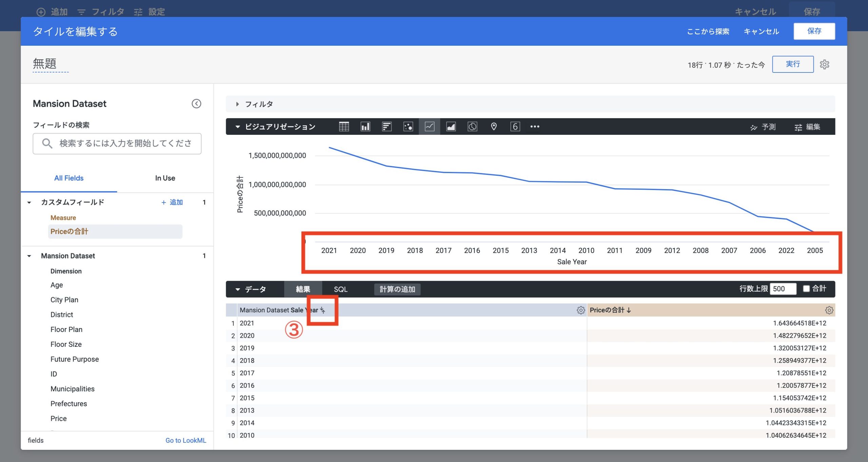This screenshot has height=462, width=868.
Task: Click 設定 in the dashboard top bar
Action: tap(150, 12)
